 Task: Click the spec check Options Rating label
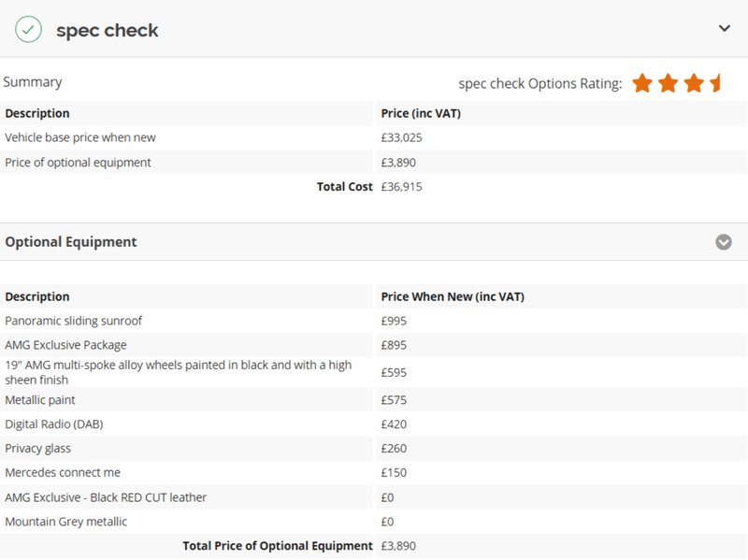pyautogui.click(x=540, y=84)
